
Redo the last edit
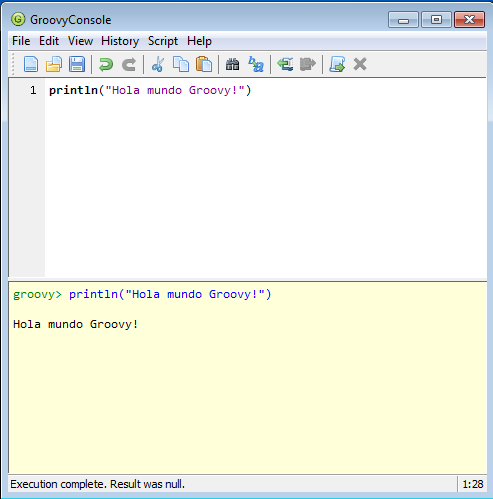tap(129, 64)
